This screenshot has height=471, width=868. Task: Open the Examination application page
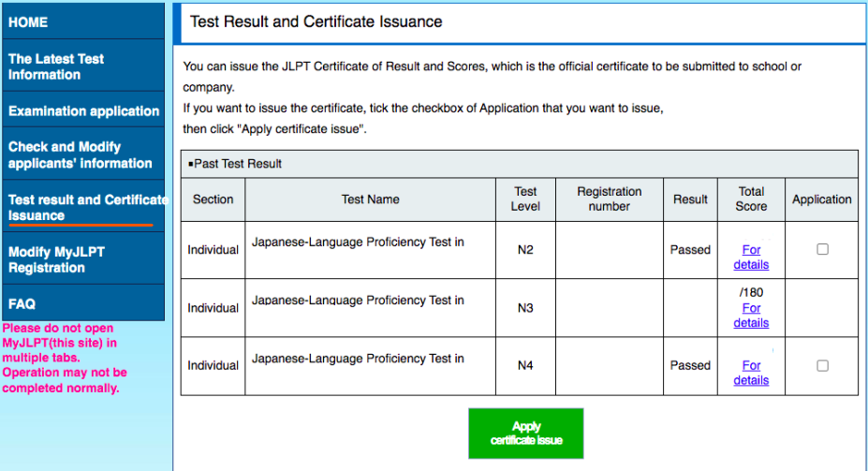tap(83, 111)
